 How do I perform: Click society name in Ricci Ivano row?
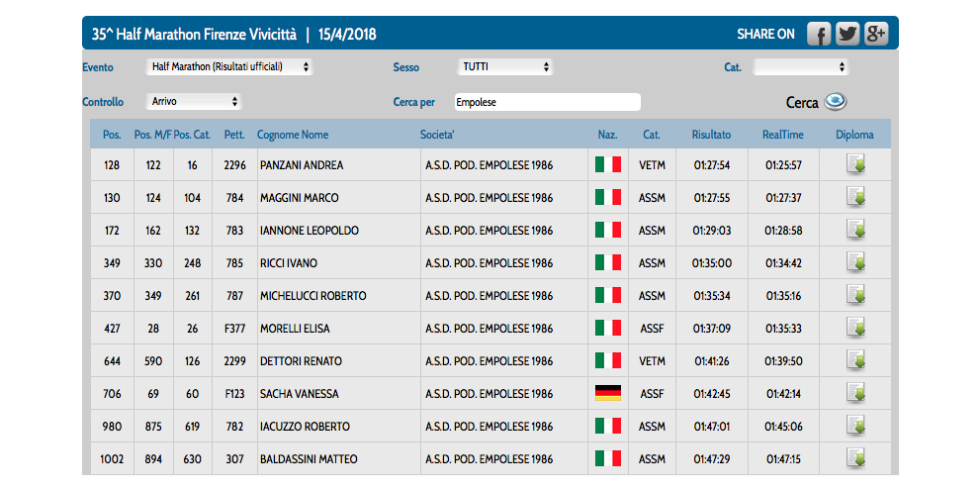[x=490, y=263]
